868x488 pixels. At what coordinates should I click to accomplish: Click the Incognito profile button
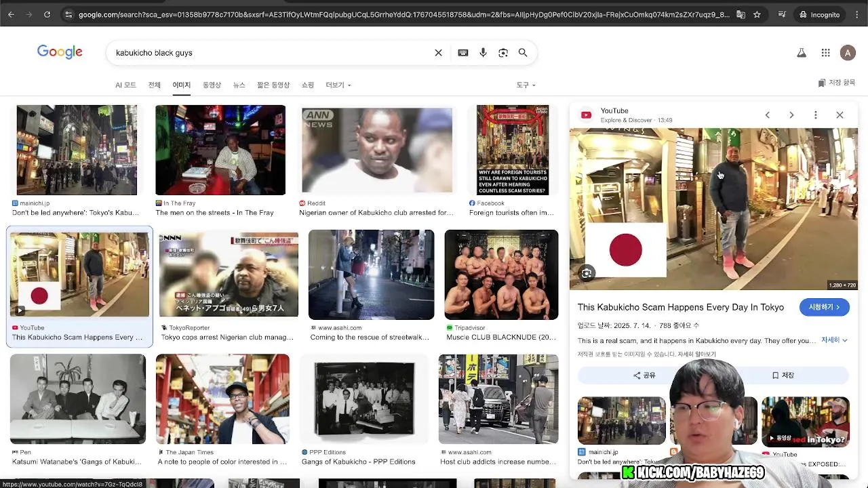[819, 14]
